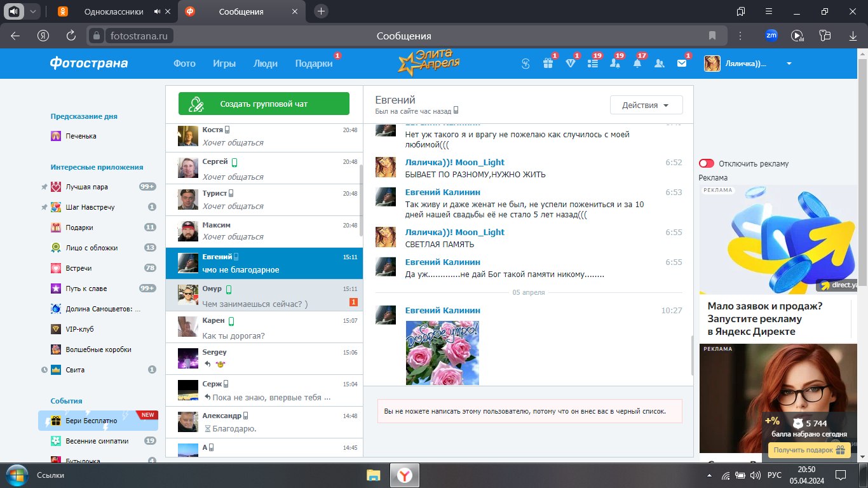
Task: Open the Yandex browser taskbar icon
Action: pyautogui.click(x=405, y=475)
